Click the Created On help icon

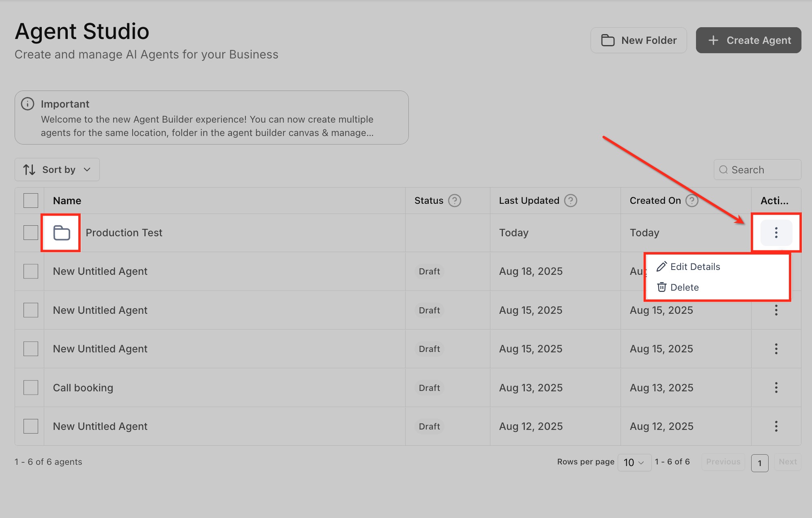(691, 201)
